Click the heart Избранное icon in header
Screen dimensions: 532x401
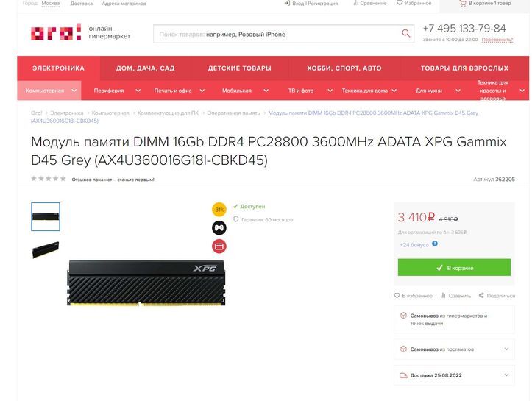coord(400,3)
